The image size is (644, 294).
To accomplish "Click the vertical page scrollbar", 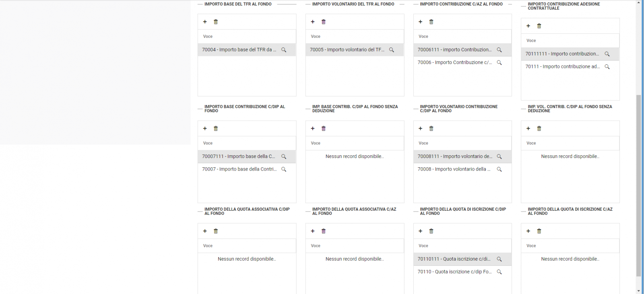I will click(x=638, y=185).
